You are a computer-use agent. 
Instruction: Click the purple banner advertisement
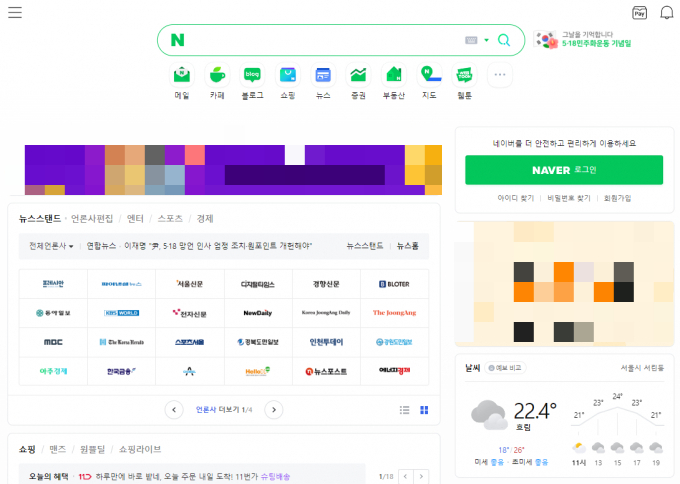click(x=233, y=170)
